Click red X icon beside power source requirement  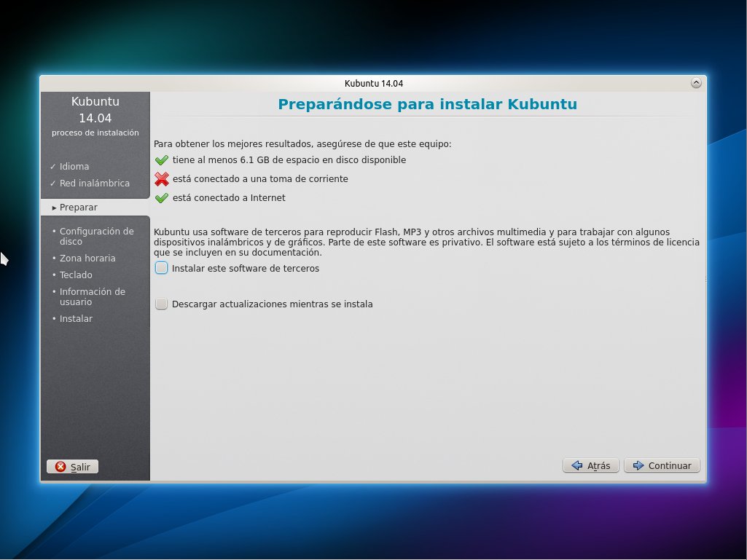pyautogui.click(x=162, y=179)
